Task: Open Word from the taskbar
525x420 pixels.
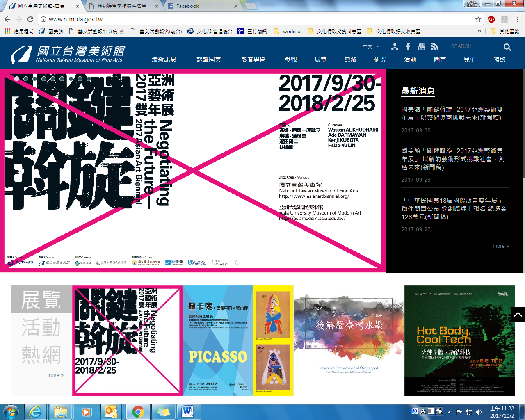Action: click(x=187, y=411)
